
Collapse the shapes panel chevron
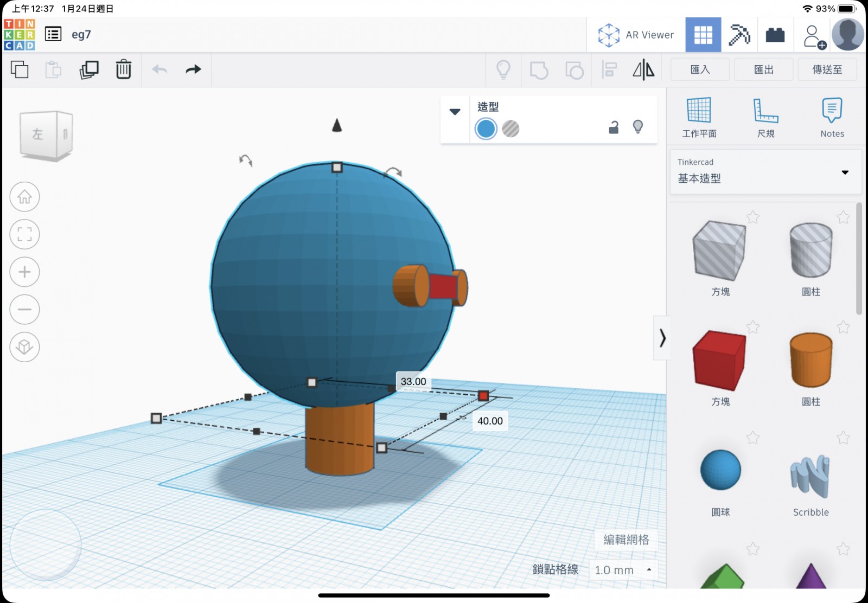[x=662, y=338]
